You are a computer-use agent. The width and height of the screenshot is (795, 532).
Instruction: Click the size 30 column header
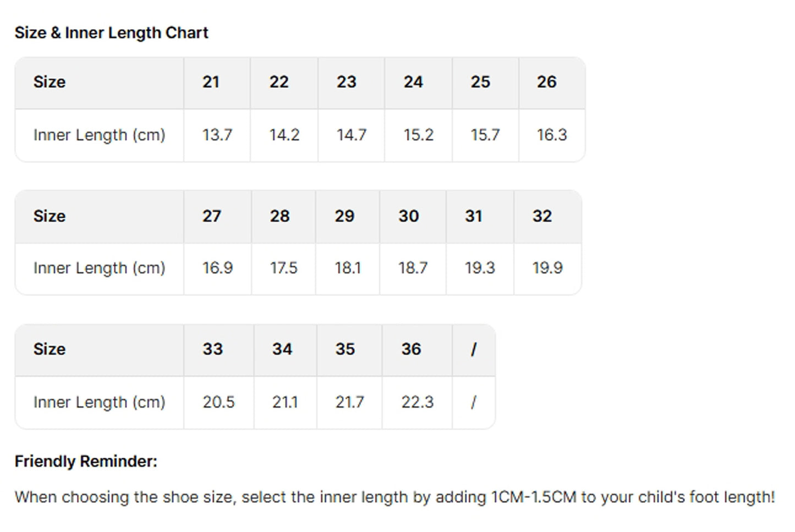(409, 216)
